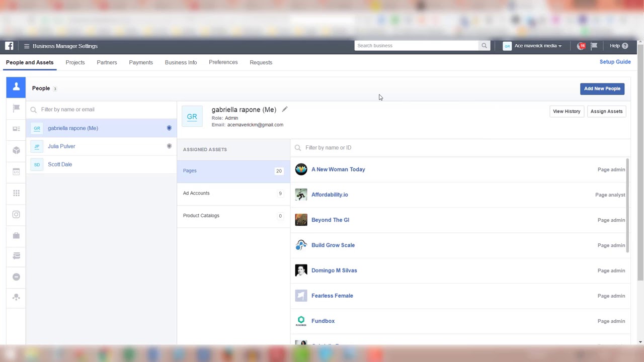
Task: Switch to the Requests tab
Action: coord(261,62)
